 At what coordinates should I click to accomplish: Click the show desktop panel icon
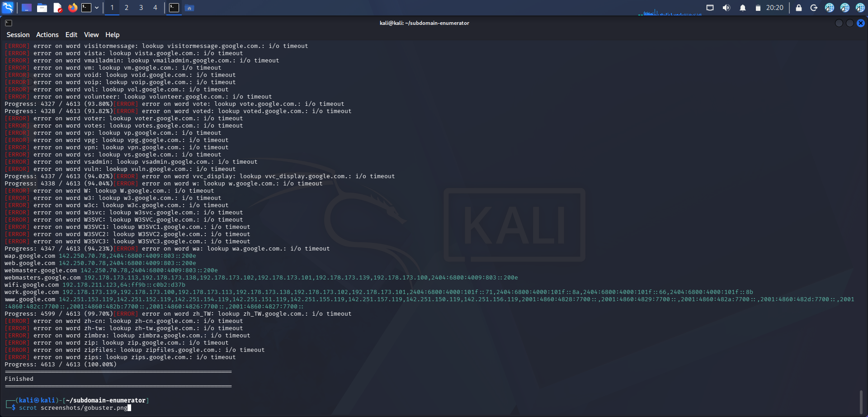[x=27, y=8]
